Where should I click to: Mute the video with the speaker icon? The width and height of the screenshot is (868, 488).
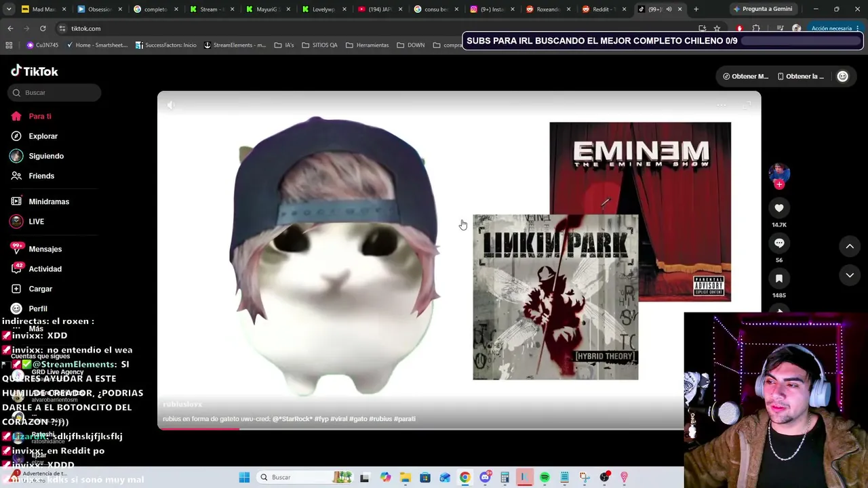(171, 105)
